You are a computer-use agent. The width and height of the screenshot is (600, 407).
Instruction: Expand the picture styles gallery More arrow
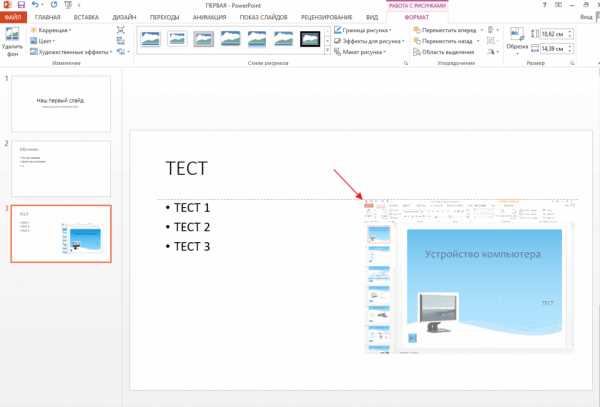point(328,50)
